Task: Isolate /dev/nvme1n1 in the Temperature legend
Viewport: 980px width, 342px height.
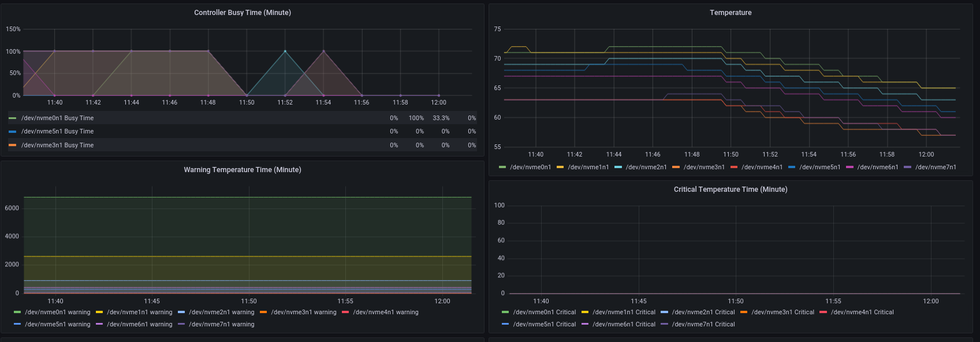Action: [588, 168]
